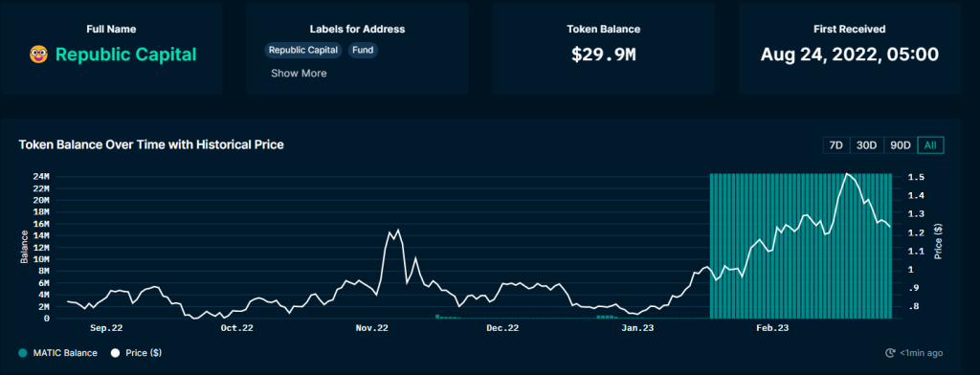Click the chart title Token Balance Over Time
980x375 pixels.
tap(151, 145)
